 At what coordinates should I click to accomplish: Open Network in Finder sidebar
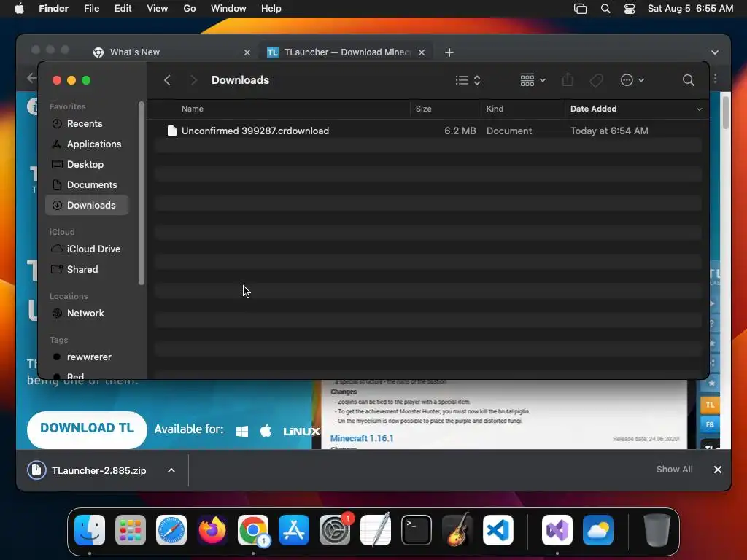coord(88,314)
